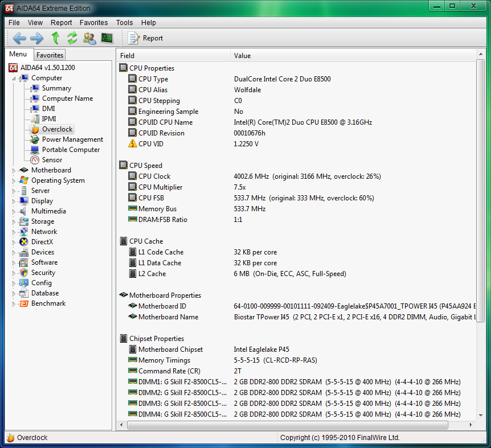This screenshot has height=448, width=491.
Task: Select the Memory Timings row
Action: 296,360
